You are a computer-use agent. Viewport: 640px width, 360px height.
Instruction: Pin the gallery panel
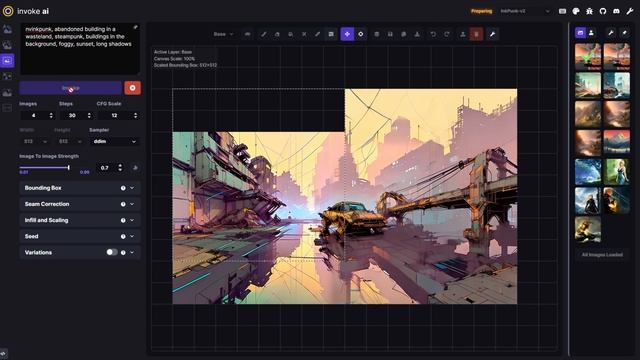point(624,33)
